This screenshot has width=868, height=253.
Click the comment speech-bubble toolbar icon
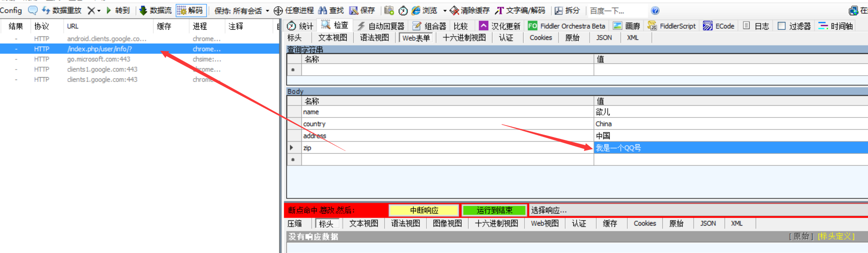coord(33,10)
